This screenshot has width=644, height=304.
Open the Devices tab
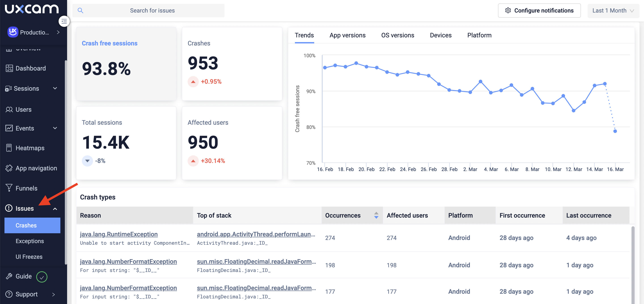441,35
